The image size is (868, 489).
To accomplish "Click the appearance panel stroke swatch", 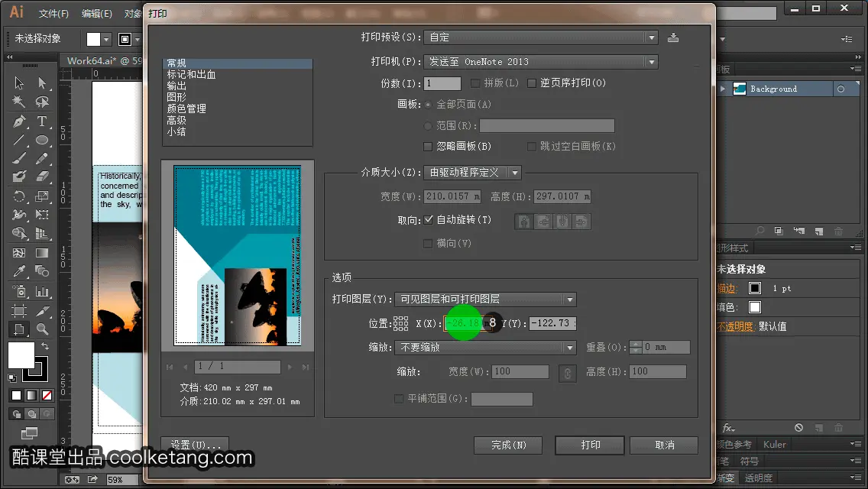I will tap(754, 288).
